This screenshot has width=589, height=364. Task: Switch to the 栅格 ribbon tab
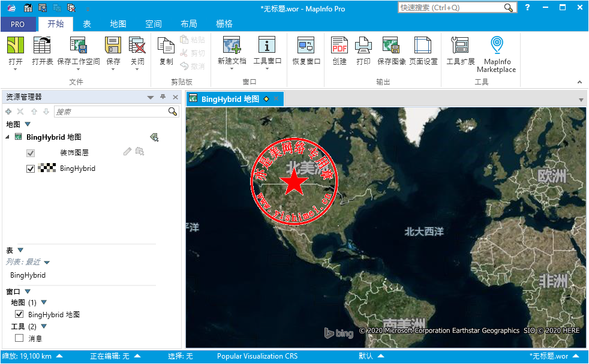tap(224, 24)
